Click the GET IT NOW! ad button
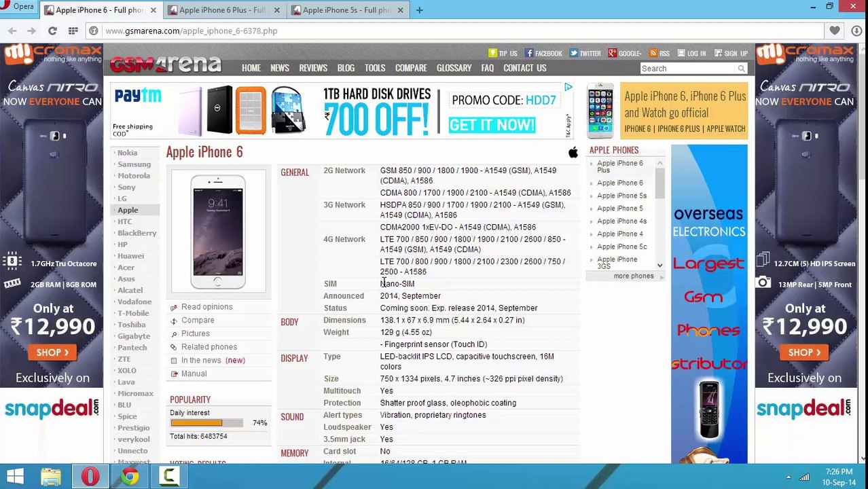 click(492, 125)
